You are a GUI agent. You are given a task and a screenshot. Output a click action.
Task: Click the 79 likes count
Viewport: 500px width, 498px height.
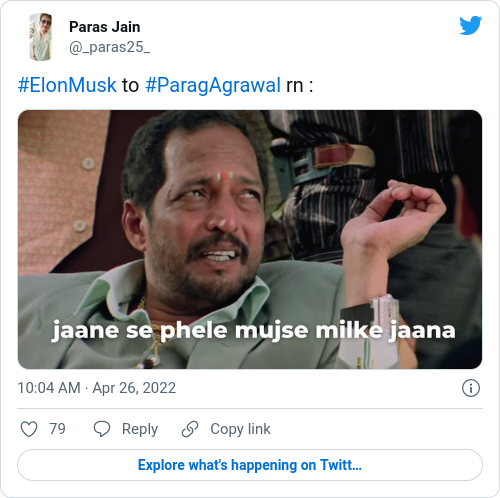tap(57, 429)
